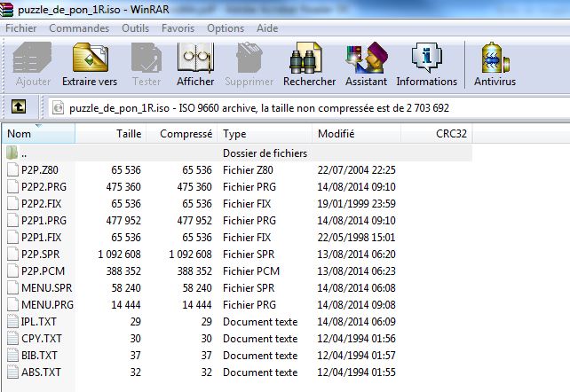Image resolution: width=570 pixels, height=392 pixels.
Task: Select the P2P2.FIX file
Action: coord(41,204)
